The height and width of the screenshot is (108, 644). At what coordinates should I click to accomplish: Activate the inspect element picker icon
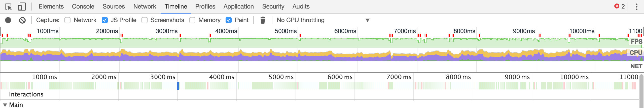coord(8,7)
